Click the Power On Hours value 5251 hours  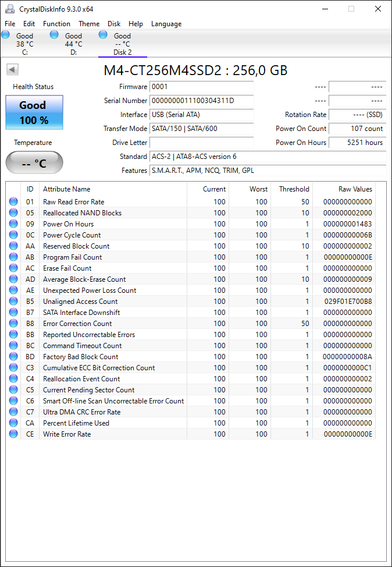(358, 143)
